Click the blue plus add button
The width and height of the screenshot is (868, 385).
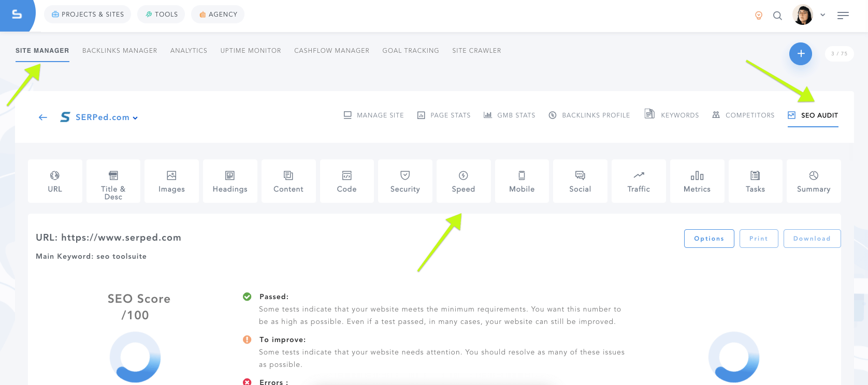[x=801, y=54]
